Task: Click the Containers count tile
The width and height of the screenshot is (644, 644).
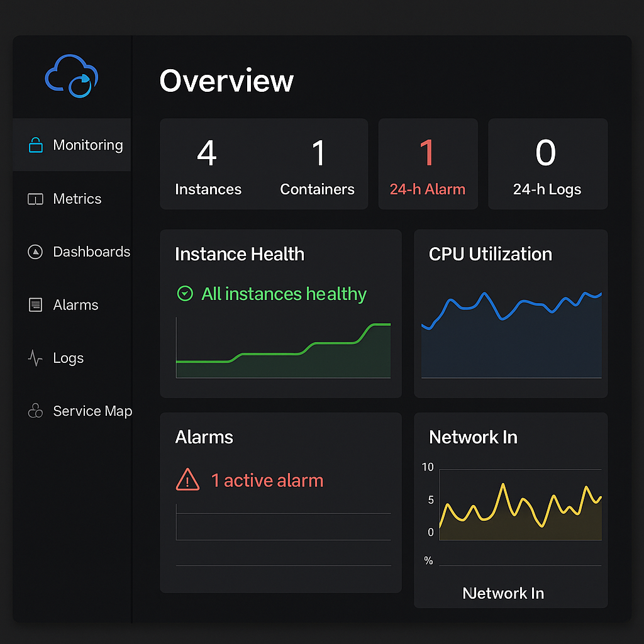Action: (318, 164)
